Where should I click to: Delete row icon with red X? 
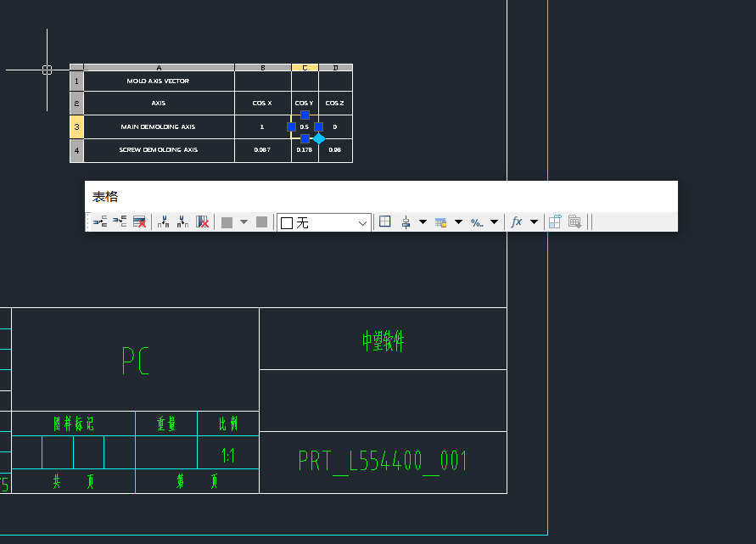(x=139, y=222)
